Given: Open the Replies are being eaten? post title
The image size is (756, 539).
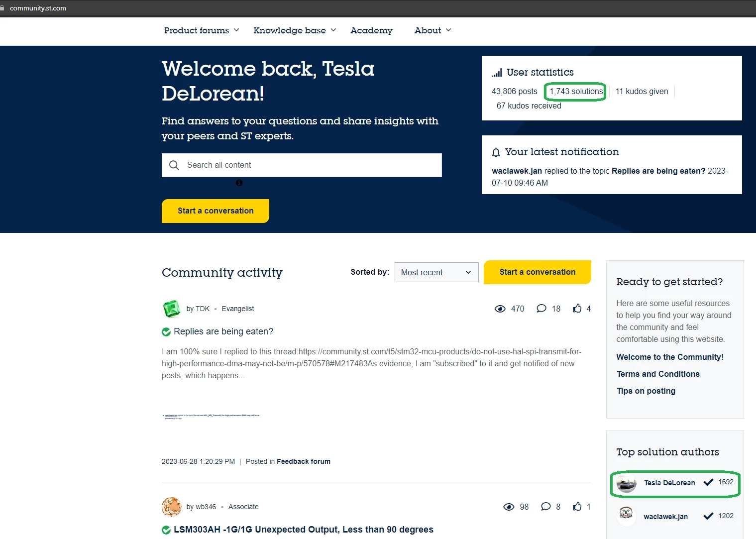Looking at the screenshot, I should [223, 332].
